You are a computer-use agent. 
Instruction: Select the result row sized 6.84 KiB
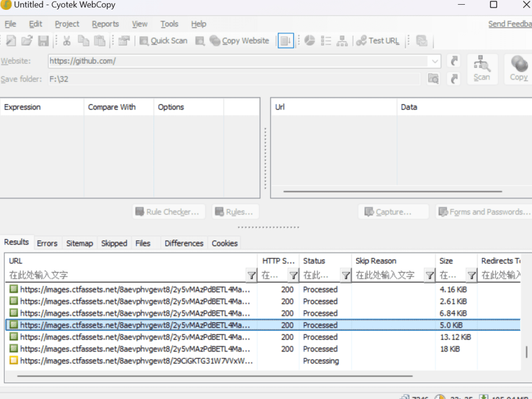coord(263,313)
